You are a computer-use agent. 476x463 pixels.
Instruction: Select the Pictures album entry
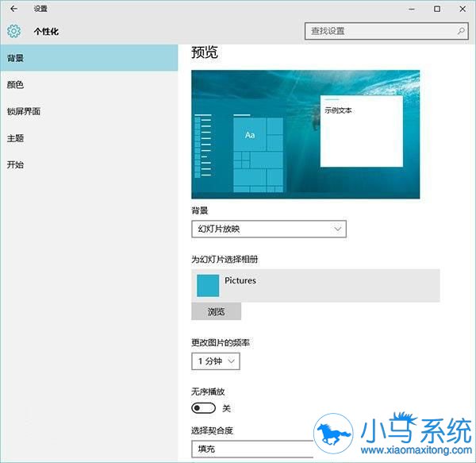point(316,286)
